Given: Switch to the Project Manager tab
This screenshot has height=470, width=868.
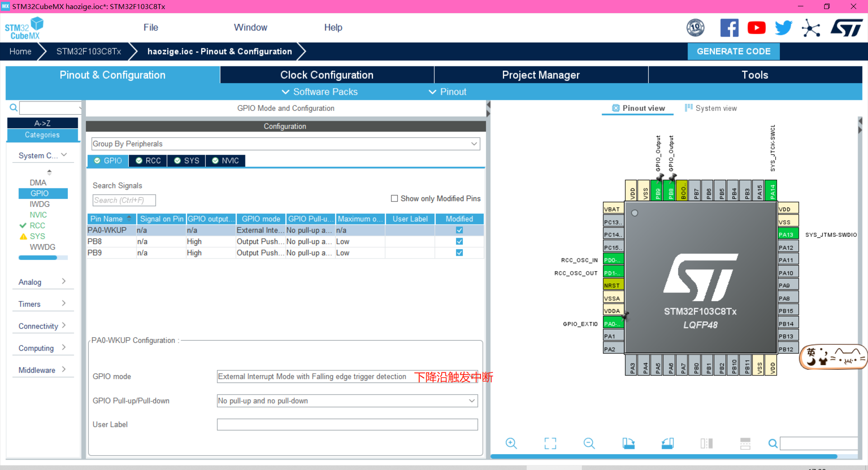Looking at the screenshot, I should coord(541,75).
